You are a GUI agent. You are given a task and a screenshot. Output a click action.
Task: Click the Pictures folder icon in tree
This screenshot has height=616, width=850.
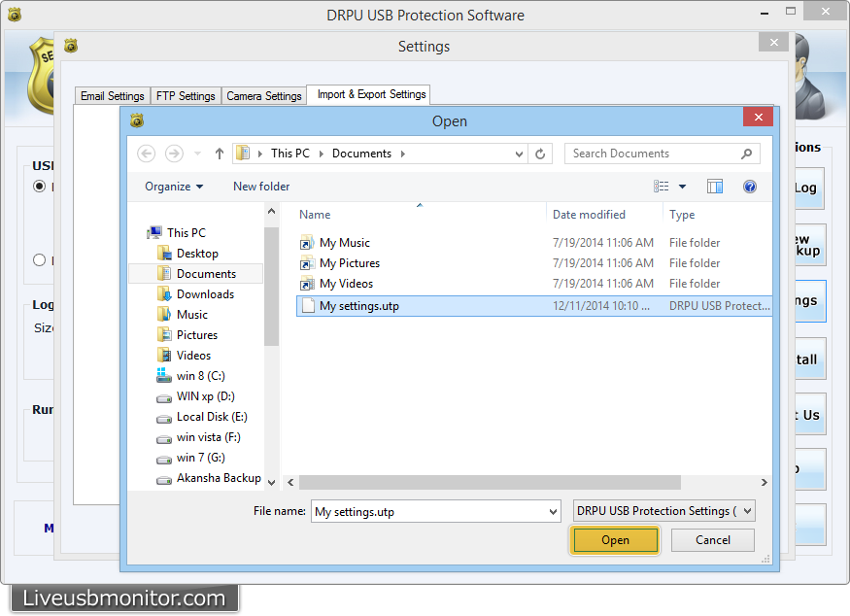click(x=164, y=334)
